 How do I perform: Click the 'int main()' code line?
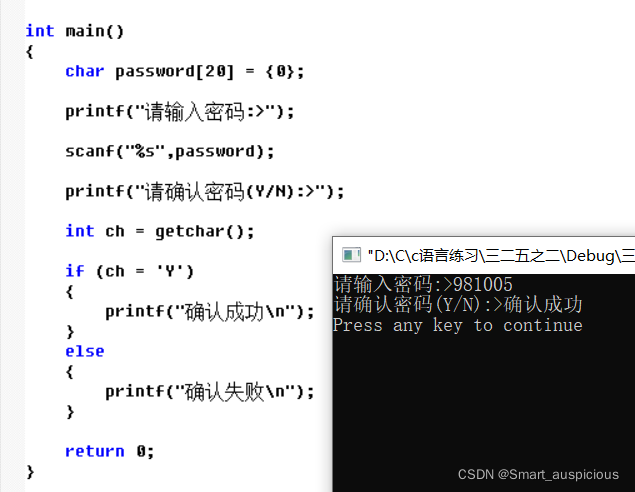[x=75, y=31]
